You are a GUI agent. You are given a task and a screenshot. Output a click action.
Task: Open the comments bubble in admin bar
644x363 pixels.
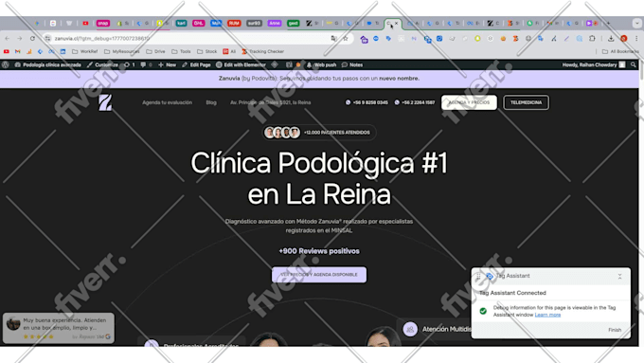point(146,64)
